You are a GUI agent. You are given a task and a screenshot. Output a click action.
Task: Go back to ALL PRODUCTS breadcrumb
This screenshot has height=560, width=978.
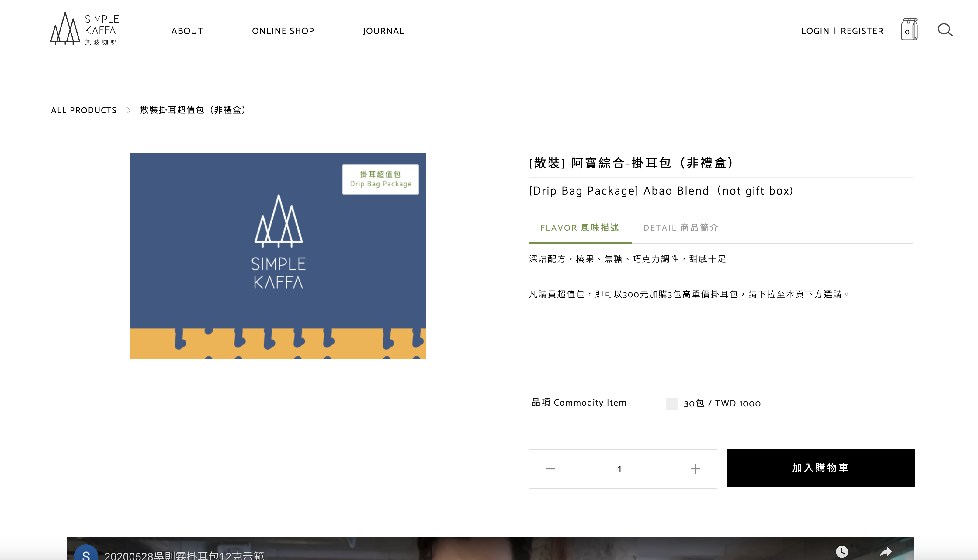[x=84, y=110]
